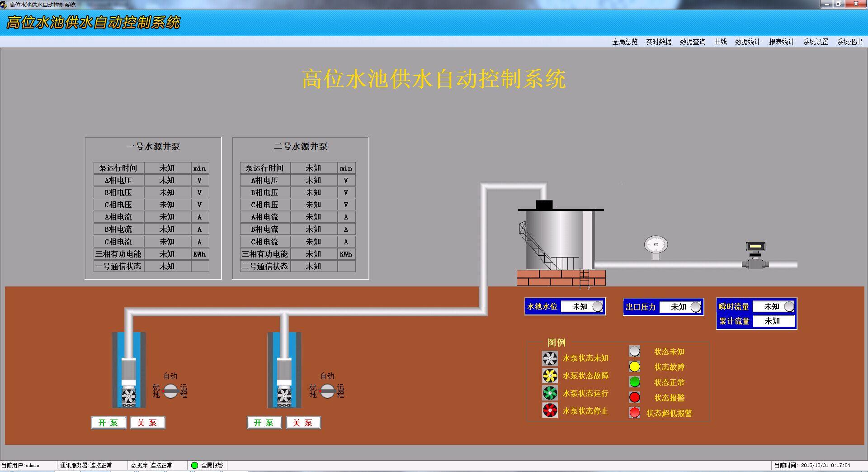
Task: Click the 出口压力 indicator lamp
Action: coord(695,307)
